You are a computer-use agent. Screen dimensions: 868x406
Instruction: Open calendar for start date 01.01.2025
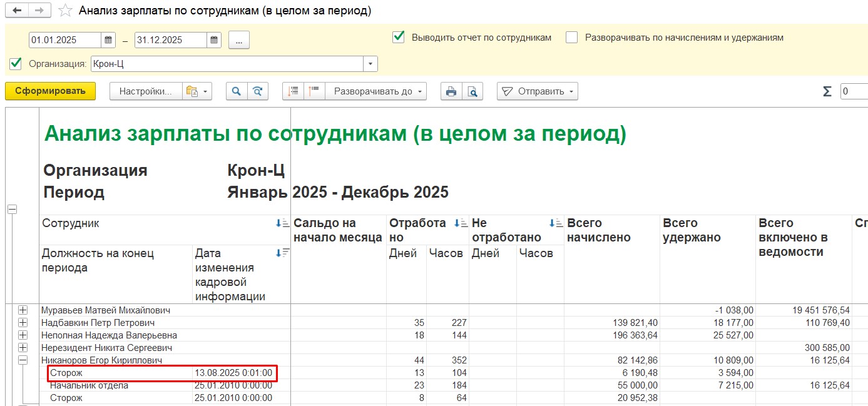109,40
